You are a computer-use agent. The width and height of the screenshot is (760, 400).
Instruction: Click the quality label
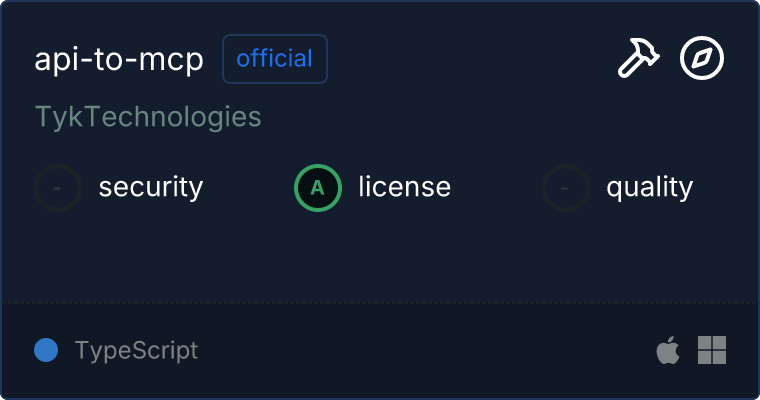(x=649, y=187)
